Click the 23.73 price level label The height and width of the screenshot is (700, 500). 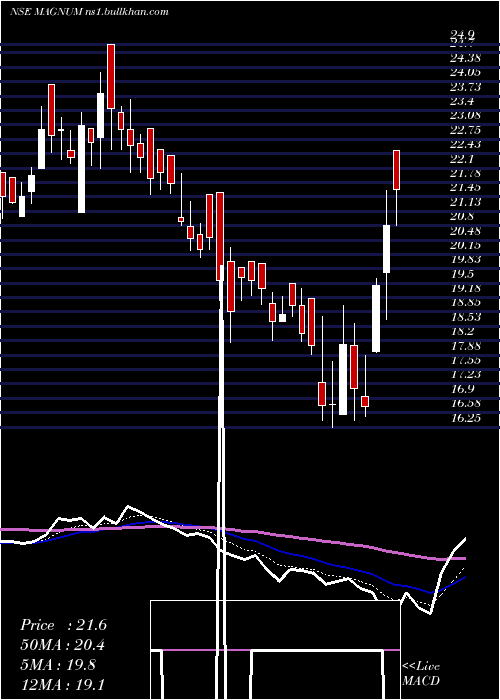point(465,87)
